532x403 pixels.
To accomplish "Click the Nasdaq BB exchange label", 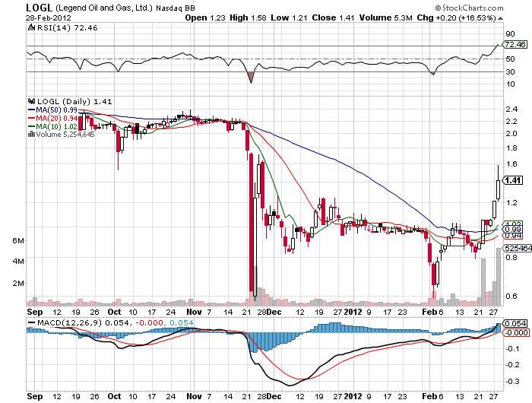I will coord(176,8).
